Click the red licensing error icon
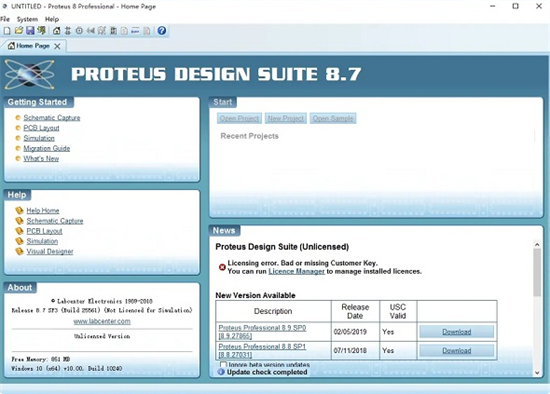The width and height of the screenshot is (550, 394). pos(222,267)
